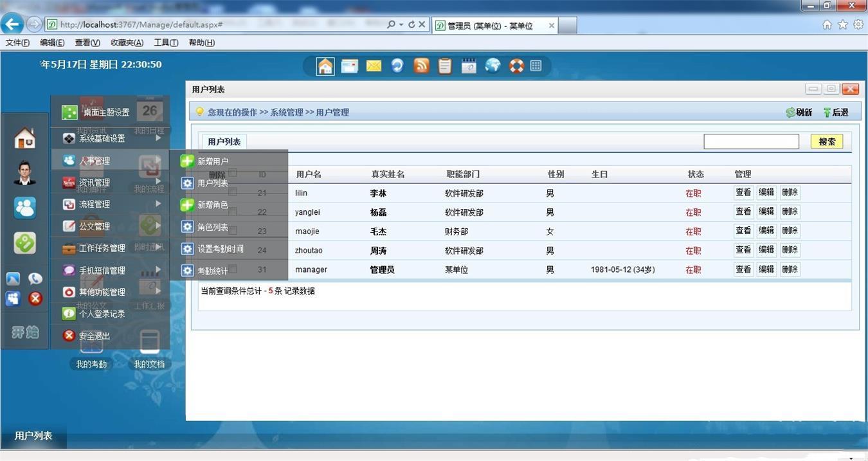Click 删除 for user lilin
Image resolution: width=868 pixels, height=461 pixels.
point(790,192)
